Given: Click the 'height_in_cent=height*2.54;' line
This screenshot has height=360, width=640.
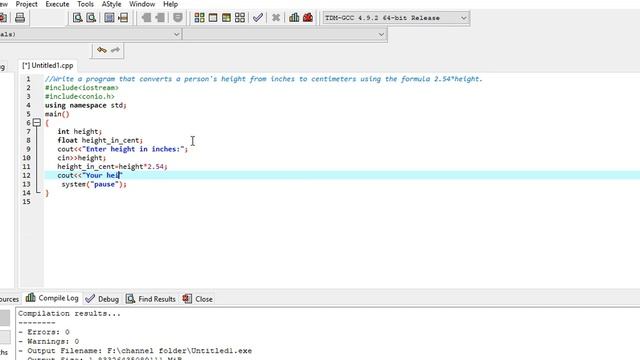Looking at the screenshot, I should click(112, 167).
